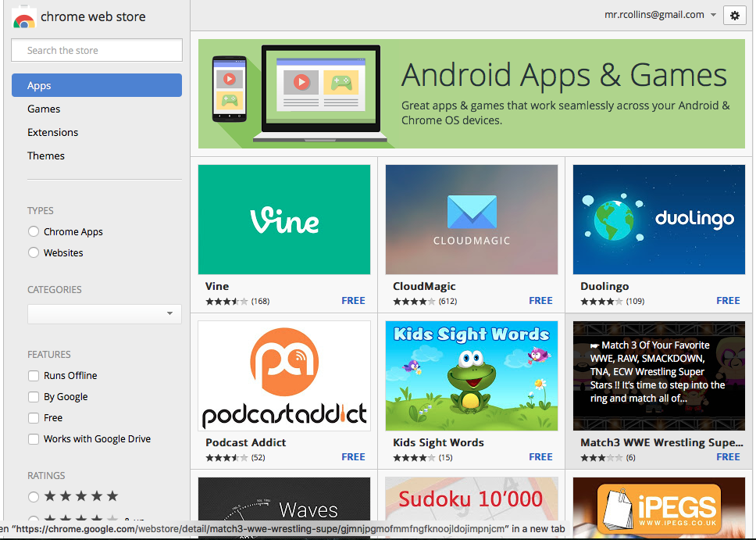Tick the Free feature checkbox

point(34,418)
